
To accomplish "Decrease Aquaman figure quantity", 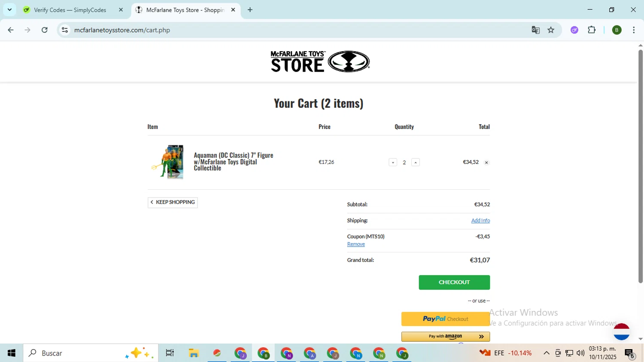I will 393,162.
